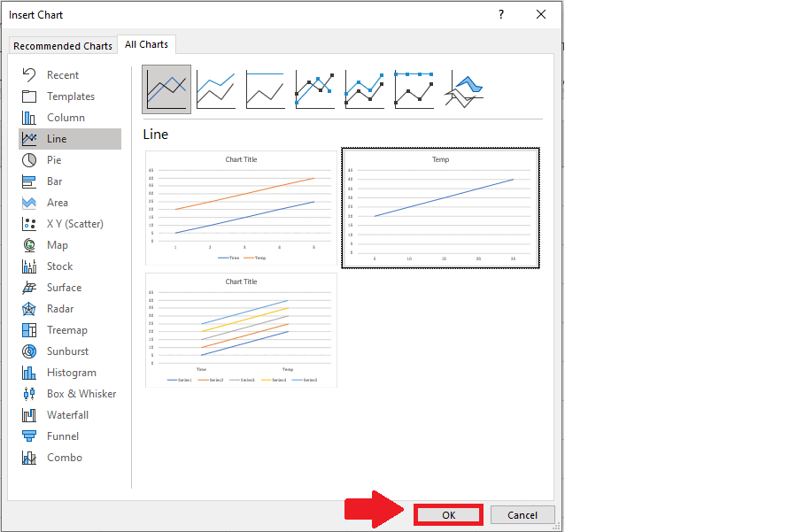797x532 pixels.
Task: Pick the Line with Markers subtype icon
Action: pos(315,89)
